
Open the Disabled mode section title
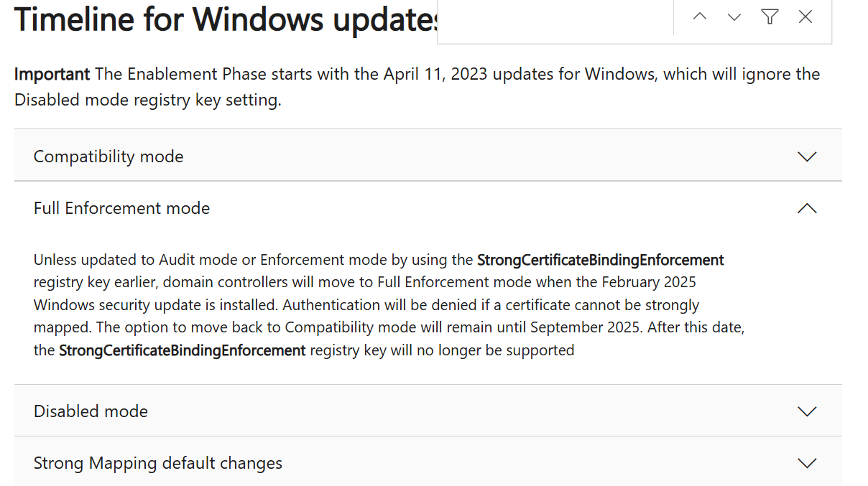pyautogui.click(x=91, y=411)
